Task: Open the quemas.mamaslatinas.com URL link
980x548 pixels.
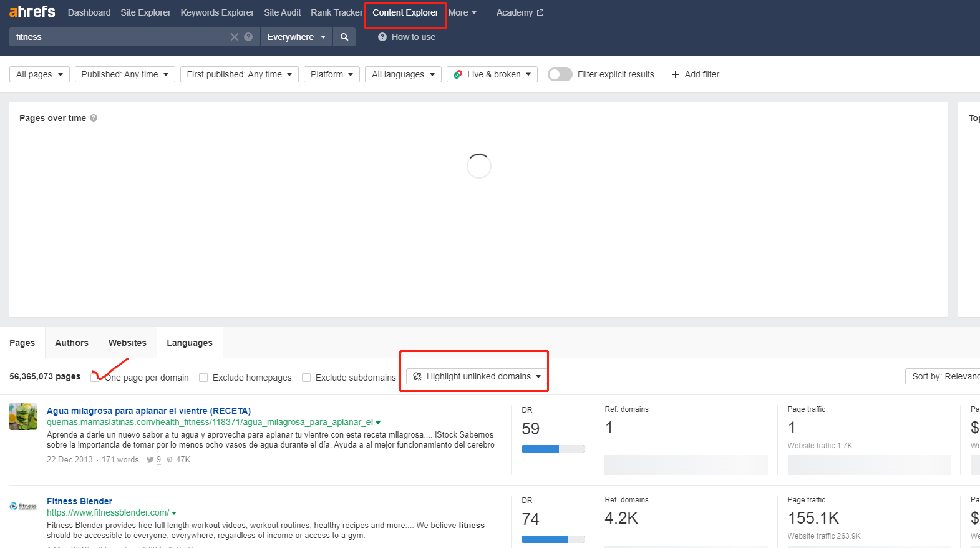Action: click(x=210, y=422)
